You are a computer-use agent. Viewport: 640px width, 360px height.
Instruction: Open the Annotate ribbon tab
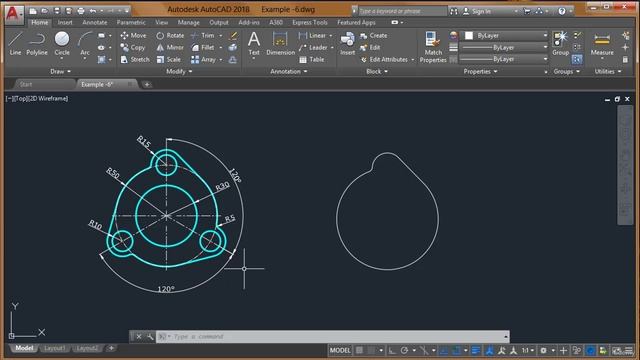[x=95, y=22]
